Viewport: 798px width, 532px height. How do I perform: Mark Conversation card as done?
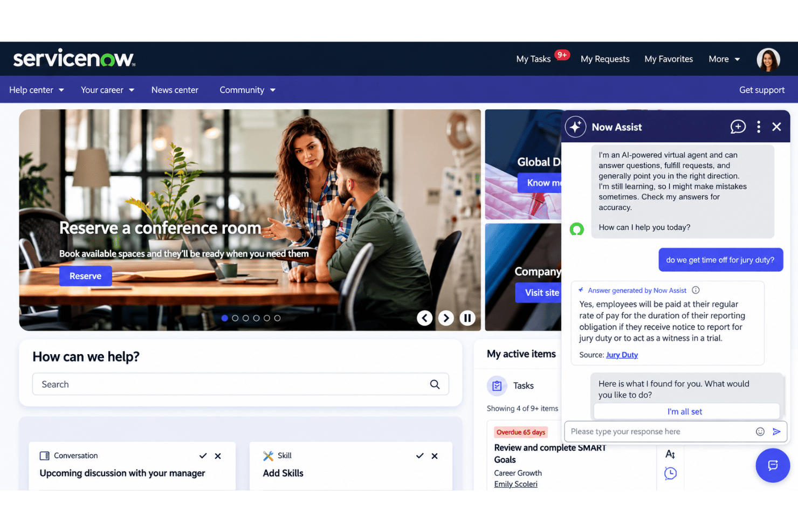(x=203, y=456)
